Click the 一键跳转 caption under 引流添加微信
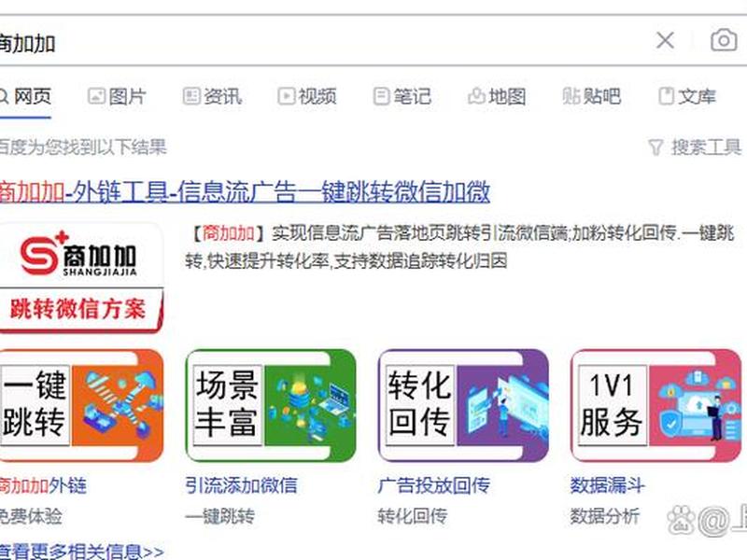747x560 pixels. (219, 516)
